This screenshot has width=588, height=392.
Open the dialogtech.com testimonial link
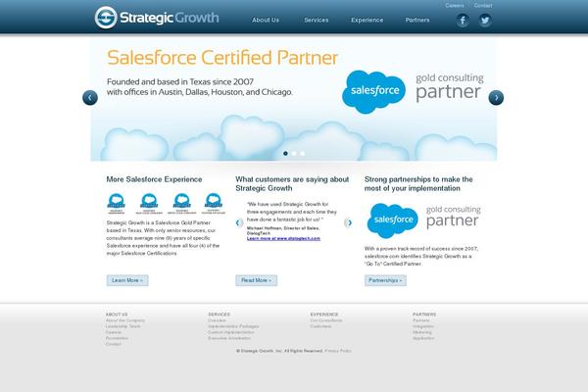pyautogui.click(x=283, y=238)
